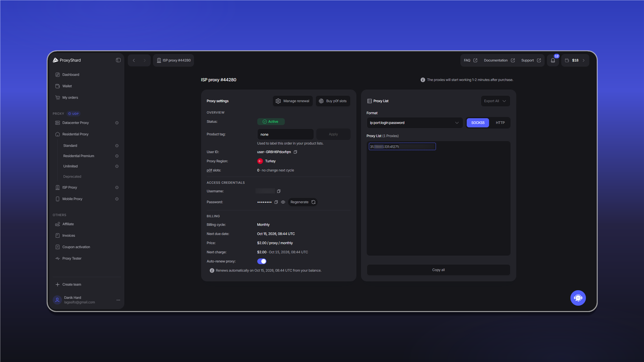The image size is (644, 362).
Task: Open the $18 wallet balance
Action: (x=575, y=60)
